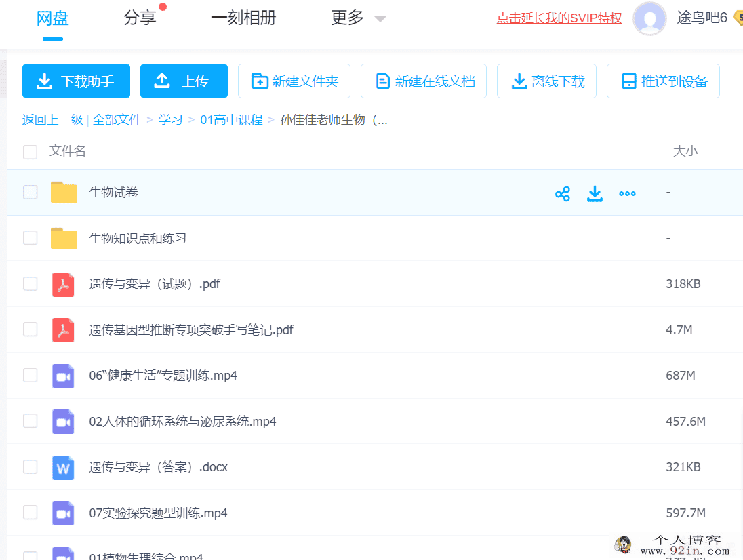Click the 新建在线文档 button
Image resolution: width=743 pixels, height=560 pixels.
[x=424, y=81]
